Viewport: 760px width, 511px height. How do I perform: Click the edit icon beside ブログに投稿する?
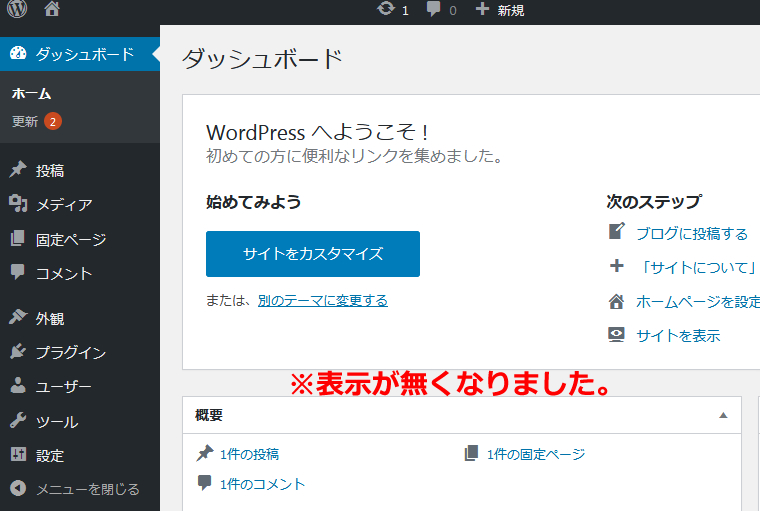617,231
